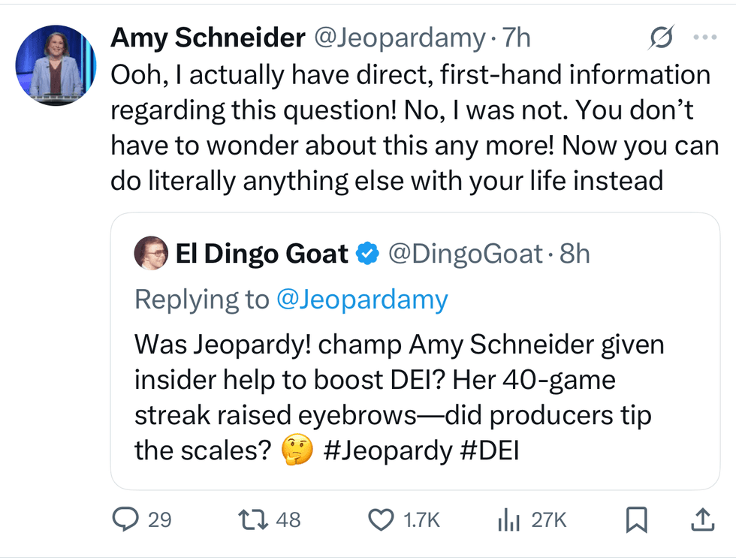Image resolution: width=736 pixels, height=560 pixels.
Task: Open the quoted tweet about the 40-game streak
Action: 398,398
